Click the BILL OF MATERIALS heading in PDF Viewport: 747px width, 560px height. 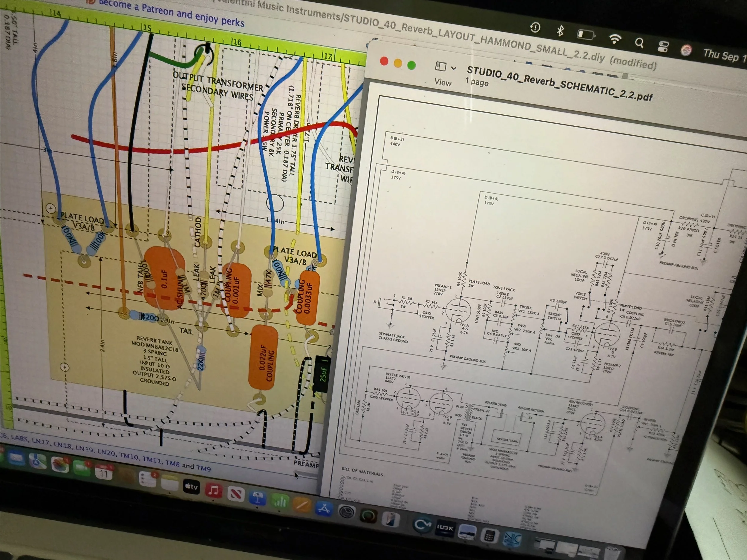[363, 471]
